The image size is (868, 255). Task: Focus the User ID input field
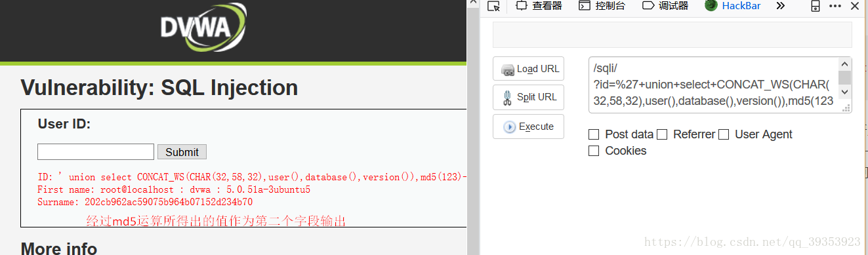96,151
